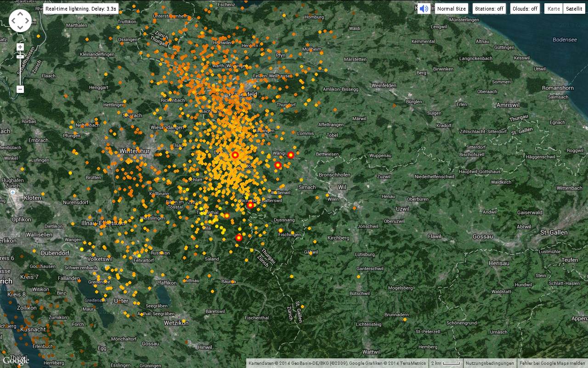Zoom in with the plus button
The height and width of the screenshot is (368, 588).
20,47
